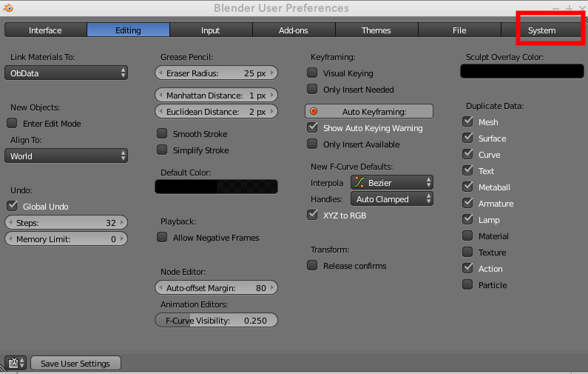Open the Bezier interpolation dropdown
588x374 pixels.
(x=392, y=182)
